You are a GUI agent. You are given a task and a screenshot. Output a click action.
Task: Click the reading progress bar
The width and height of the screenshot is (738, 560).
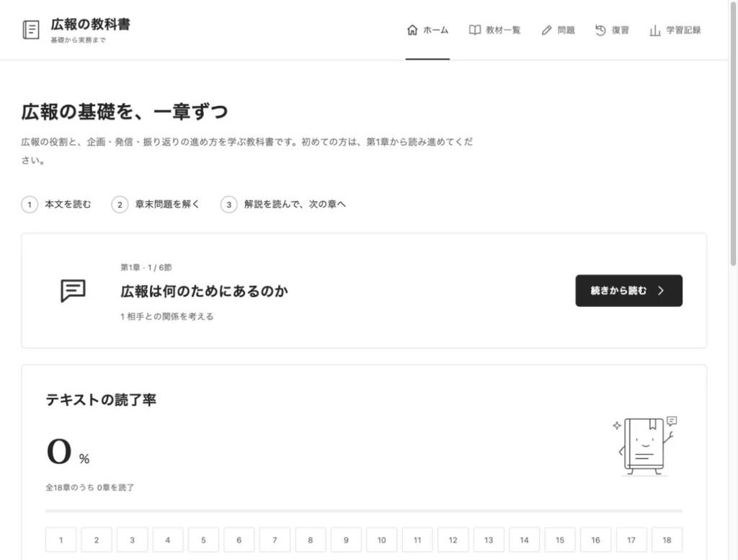pyautogui.click(x=364, y=510)
